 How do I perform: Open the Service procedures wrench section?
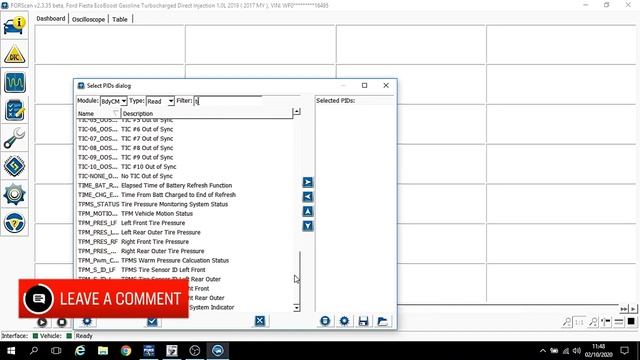pos(15,138)
